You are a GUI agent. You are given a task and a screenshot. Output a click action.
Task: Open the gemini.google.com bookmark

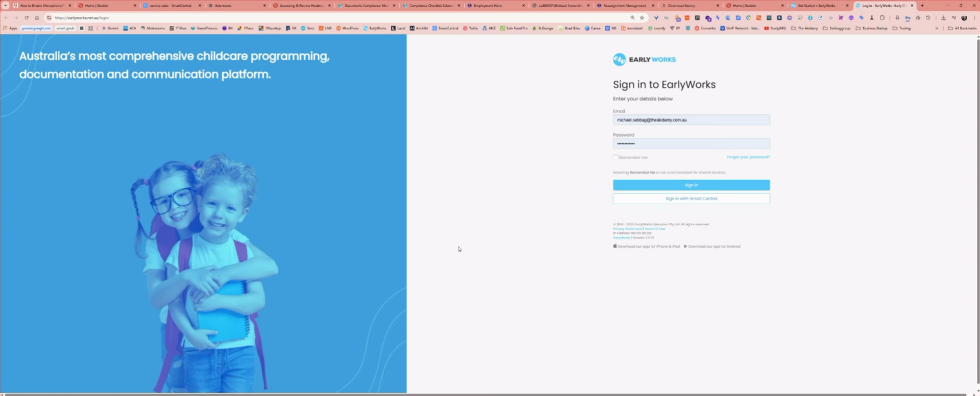(36, 28)
